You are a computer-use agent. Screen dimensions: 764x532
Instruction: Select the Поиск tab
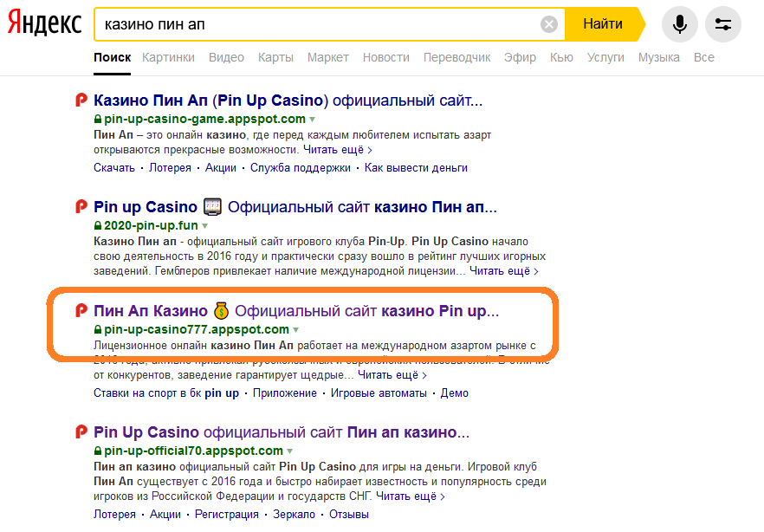(x=112, y=57)
